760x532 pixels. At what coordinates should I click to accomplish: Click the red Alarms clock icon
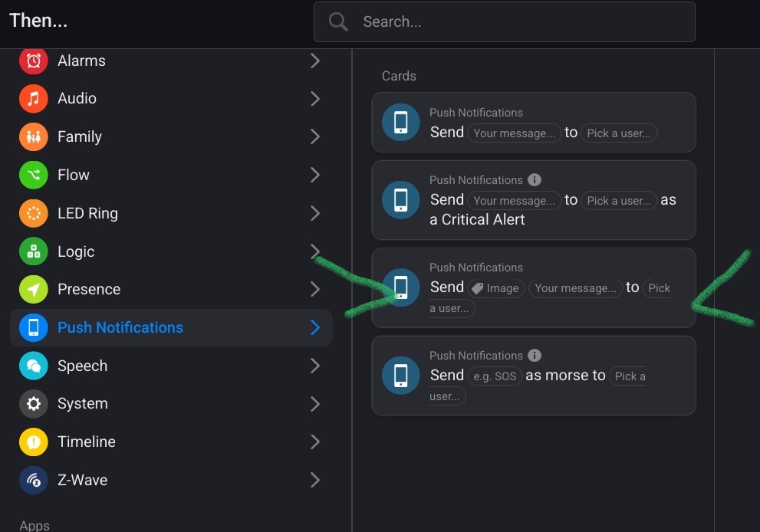[x=33, y=61]
